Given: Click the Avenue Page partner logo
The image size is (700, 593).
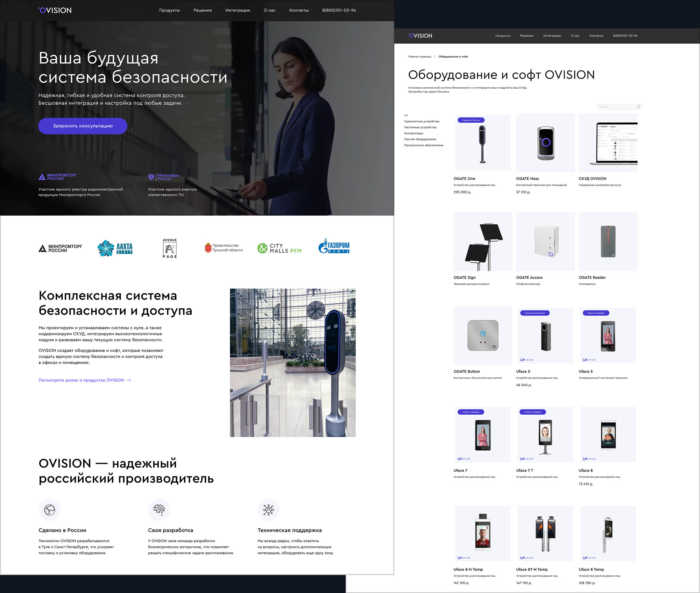Looking at the screenshot, I should (170, 248).
